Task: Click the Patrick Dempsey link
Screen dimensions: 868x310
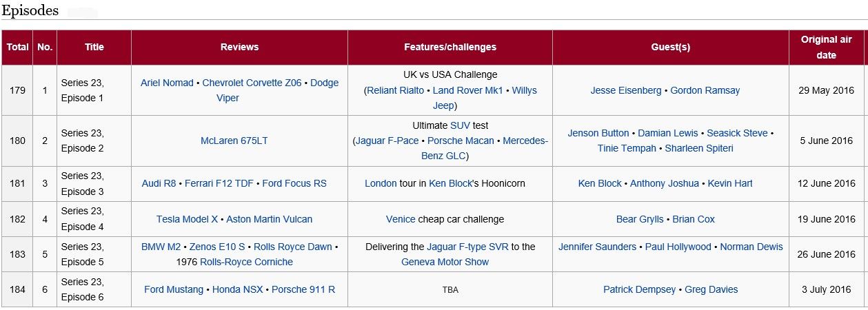Action: 639,289
